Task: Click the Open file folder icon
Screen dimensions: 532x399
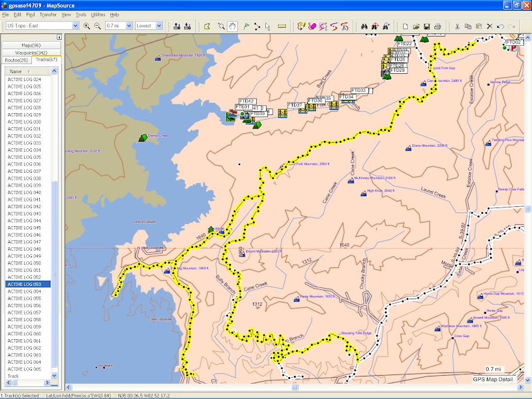Action: (x=416, y=26)
